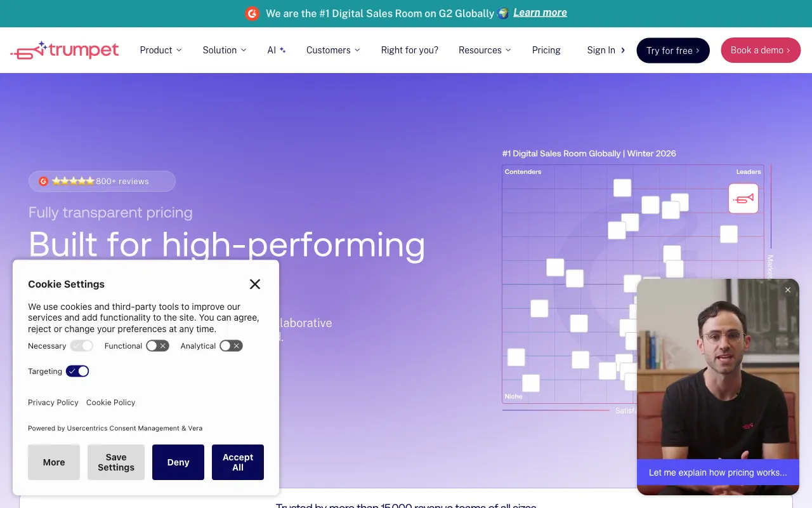Click 'Powered by Usercentrics Consent Management & Vera' text
The height and width of the screenshot is (508, 812).
pyautogui.click(x=115, y=428)
